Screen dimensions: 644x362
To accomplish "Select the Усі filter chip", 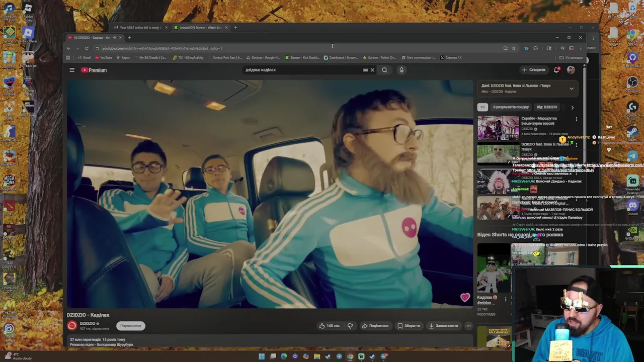I will pyautogui.click(x=482, y=107).
